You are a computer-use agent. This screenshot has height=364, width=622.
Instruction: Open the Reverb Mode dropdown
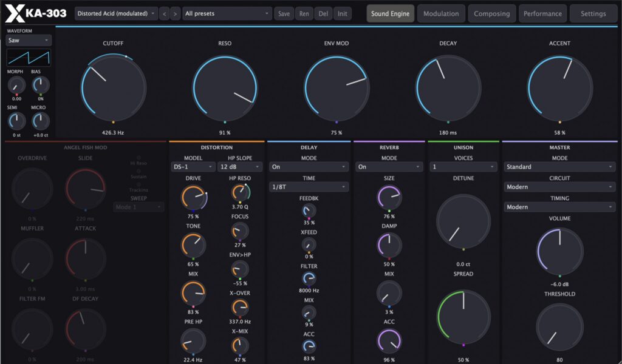[389, 167]
